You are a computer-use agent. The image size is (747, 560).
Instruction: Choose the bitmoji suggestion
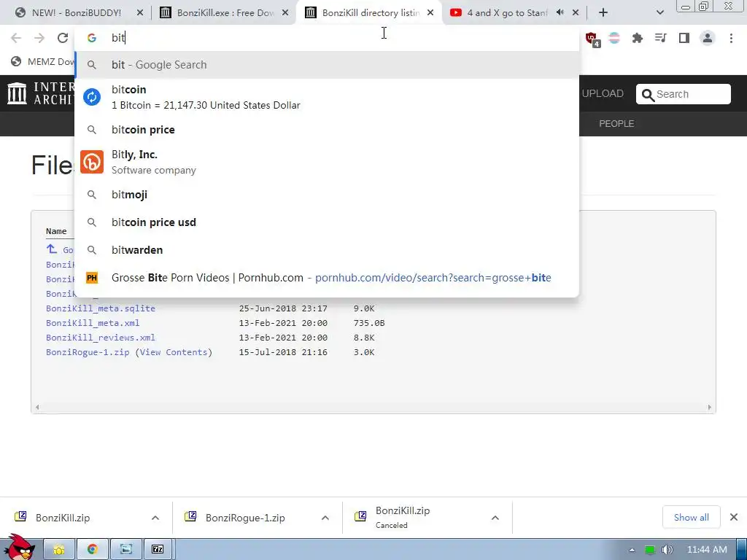[x=328, y=195]
